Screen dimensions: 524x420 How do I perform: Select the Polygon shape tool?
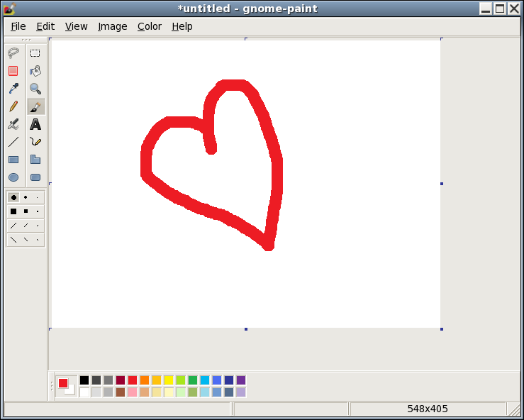click(x=35, y=160)
